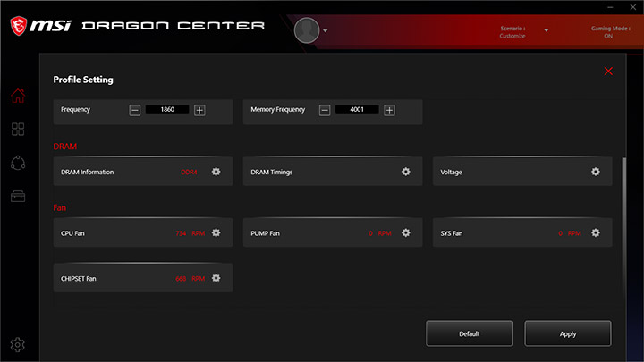Expand the user profile dropdown arrow
This screenshot has height=362, width=644.
pos(326,30)
